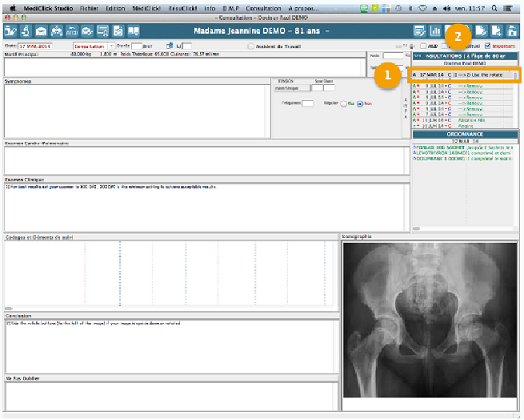Viewport: 524px width, 420px height.
Task: Open the MediClick! menu
Action: pos(146,8)
